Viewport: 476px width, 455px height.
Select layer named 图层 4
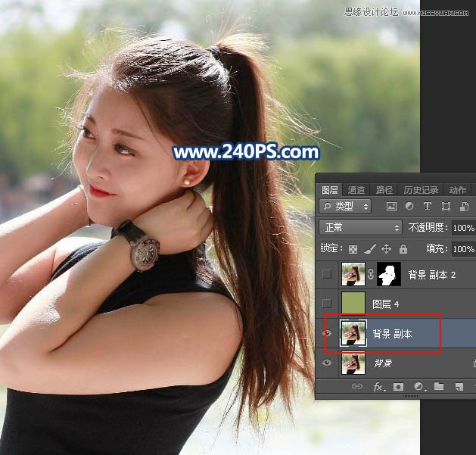385,304
